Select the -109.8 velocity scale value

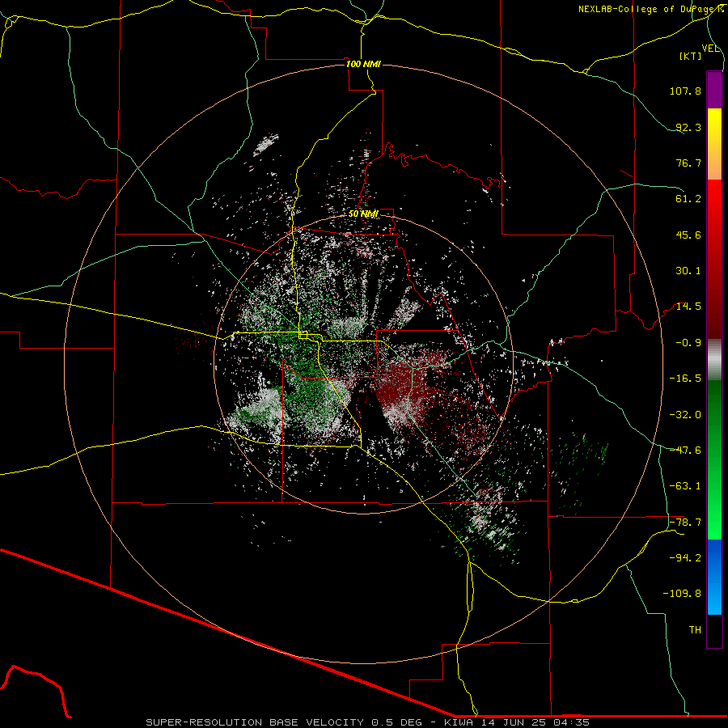(682, 594)
